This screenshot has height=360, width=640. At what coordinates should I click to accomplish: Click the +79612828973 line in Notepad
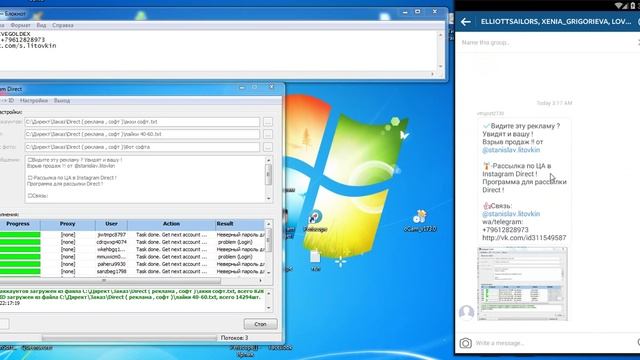pyautogui.click(x=22, y=40)
